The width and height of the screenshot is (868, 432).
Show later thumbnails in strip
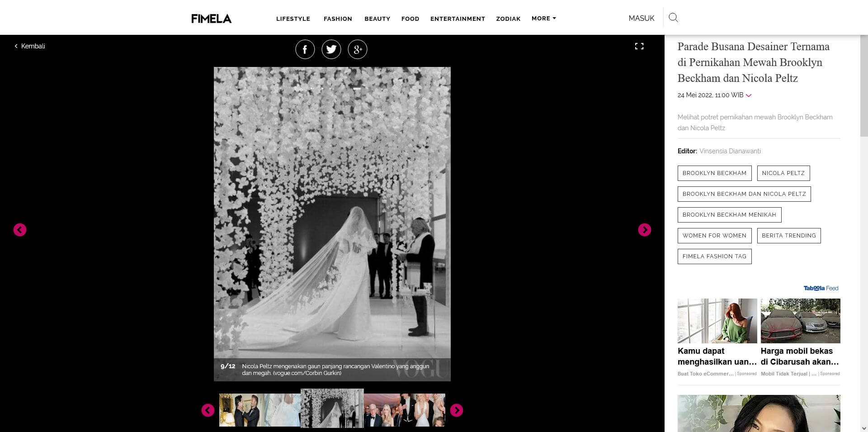(x=457, y=410)
